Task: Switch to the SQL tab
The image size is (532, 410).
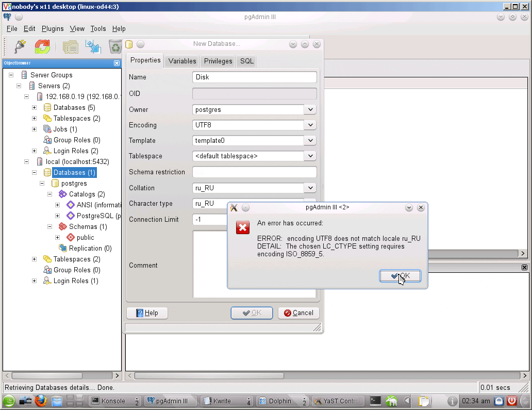Action: (x=246, y=61)
